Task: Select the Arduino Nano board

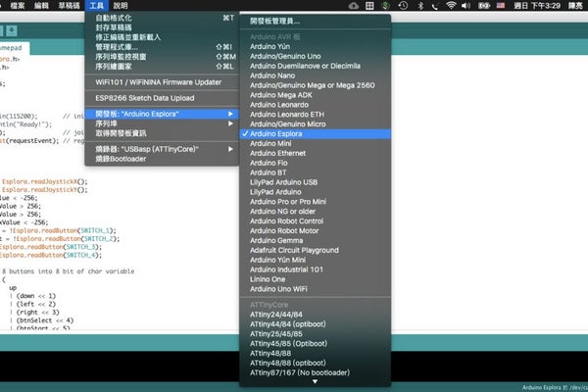Action: pos(315,75)
